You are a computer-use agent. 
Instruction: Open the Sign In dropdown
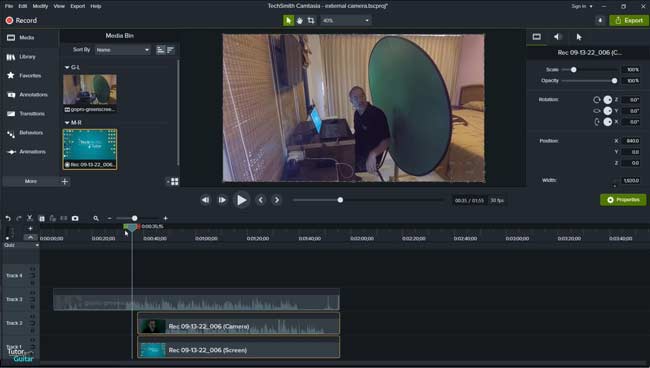click(582, 6)
